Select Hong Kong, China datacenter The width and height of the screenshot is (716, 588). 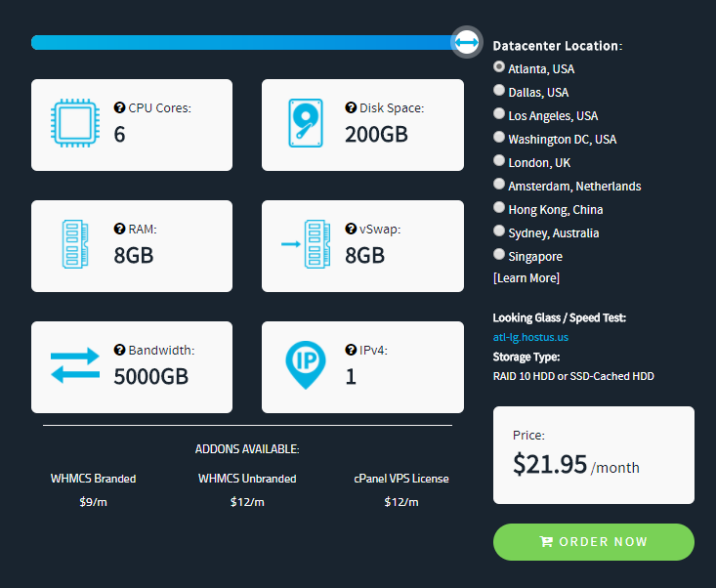coord(499,208)
